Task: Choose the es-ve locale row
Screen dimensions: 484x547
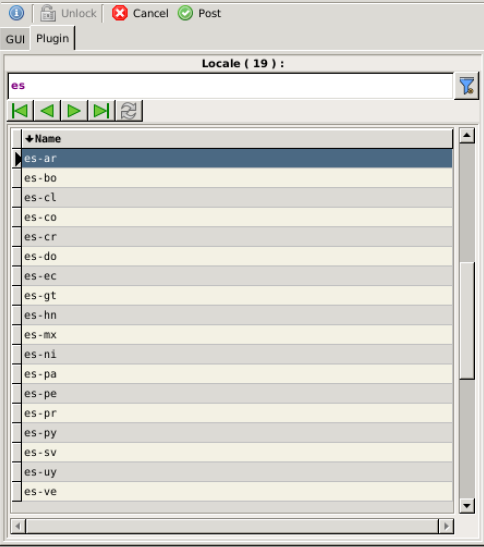Action: click(x=237, y=492)
